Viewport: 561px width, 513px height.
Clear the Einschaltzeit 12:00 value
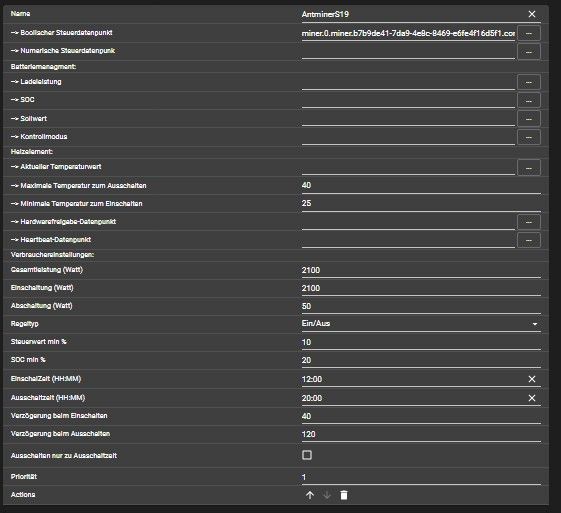(532, 379)
